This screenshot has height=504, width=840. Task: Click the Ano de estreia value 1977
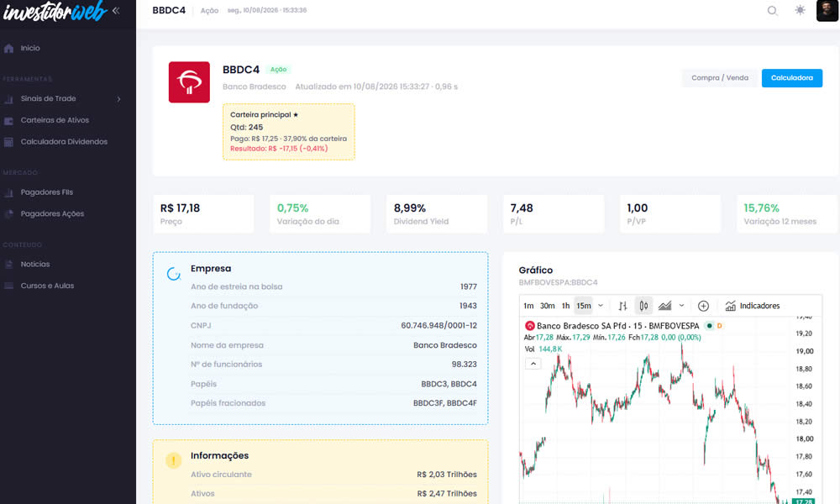click(468, 286)
